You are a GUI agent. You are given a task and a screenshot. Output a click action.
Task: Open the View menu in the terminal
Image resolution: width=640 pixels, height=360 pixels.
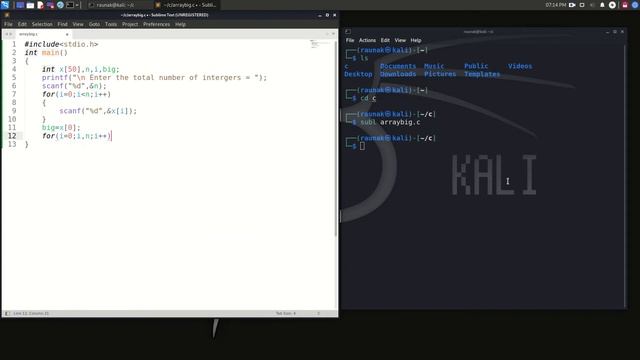click(x=400, y=40)
